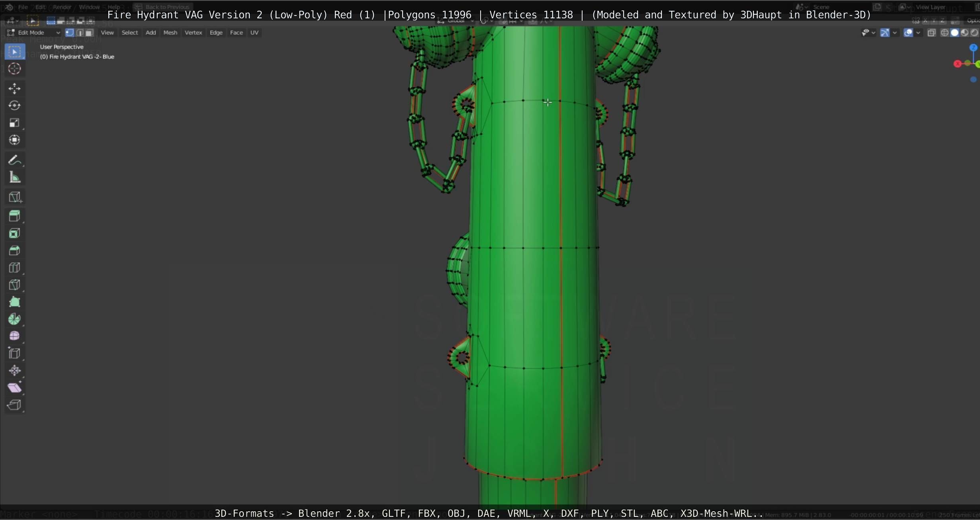
Task: Switch to material preview shading
Action: [x=964, y=33]
